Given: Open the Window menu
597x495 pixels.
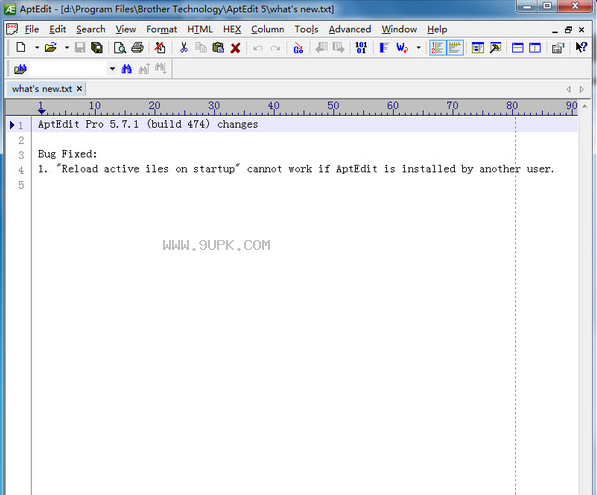Looking at the screenshot, I should (x=399, y=29).
